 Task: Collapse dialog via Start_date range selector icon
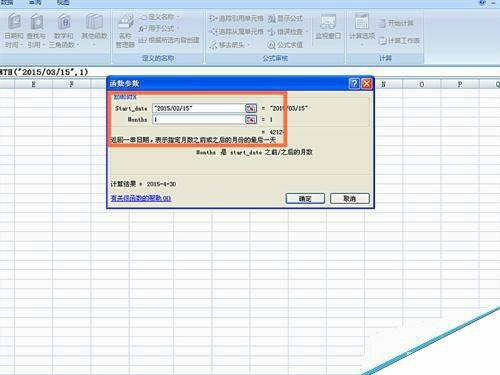251,108
